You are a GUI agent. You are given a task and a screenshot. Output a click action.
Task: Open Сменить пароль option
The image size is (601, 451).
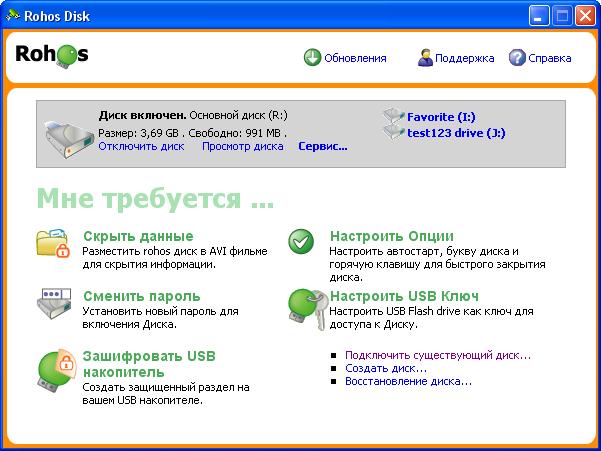pyautogui.click(x=142, y=296)
